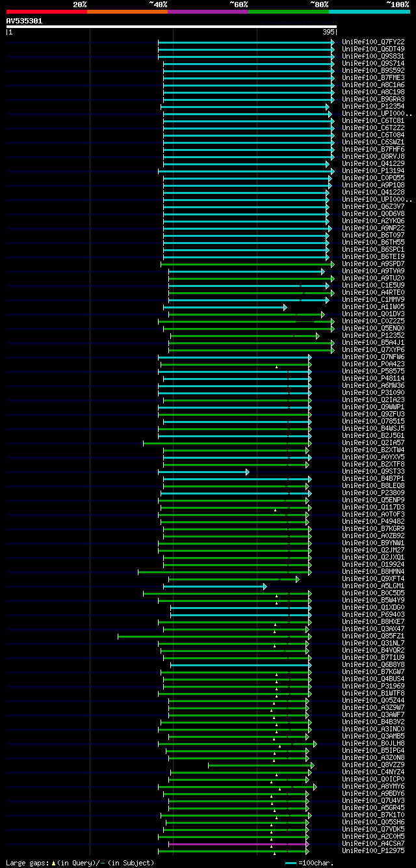
Task: Open hit UniRef100_Q6DT49
Action: pyautogui.click(x=373, y=49)
